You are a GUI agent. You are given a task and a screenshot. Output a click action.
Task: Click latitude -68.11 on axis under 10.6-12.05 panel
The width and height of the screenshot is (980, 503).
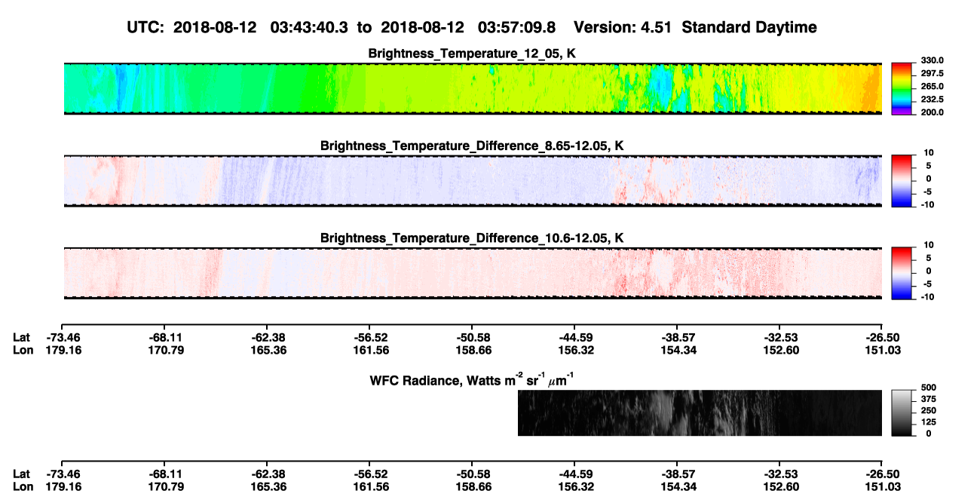pos(164,338)
